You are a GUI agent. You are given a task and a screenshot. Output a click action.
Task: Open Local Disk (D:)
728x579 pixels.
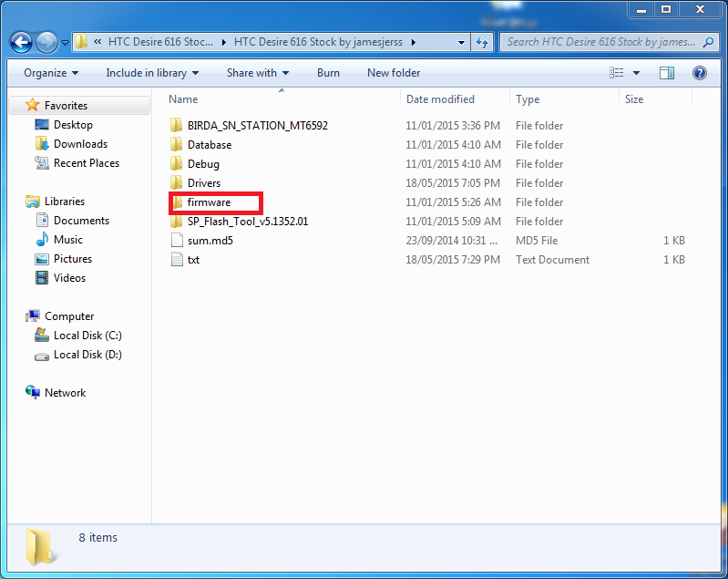[87, 355]
